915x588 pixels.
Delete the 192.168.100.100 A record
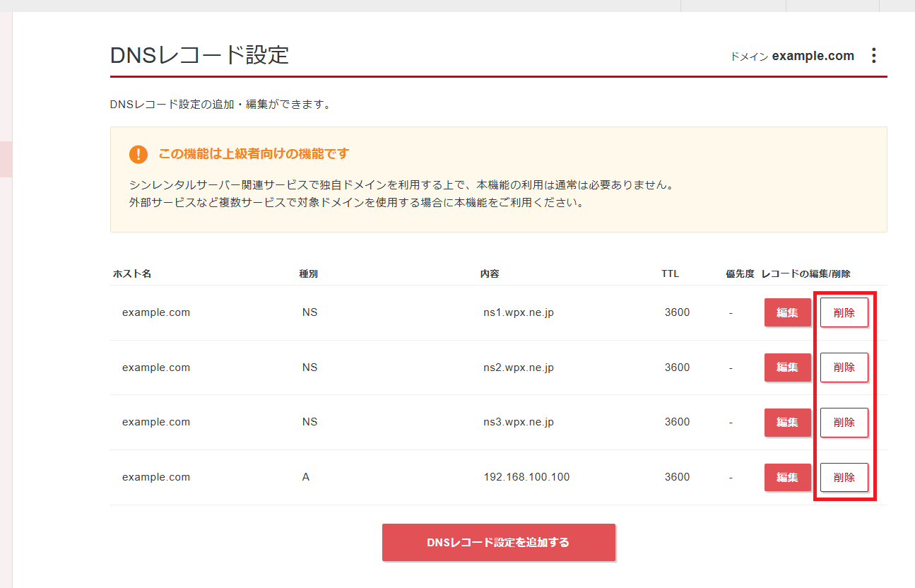tap(844, 477)
